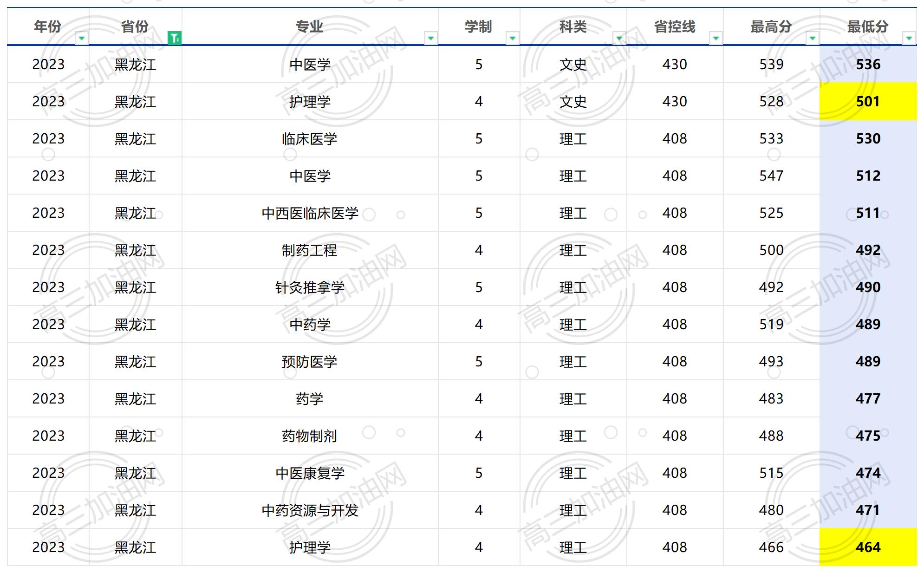The image size is (924, 573).
Task: Click the 针灸推拿学 major cell
Action: pyautogui.click(x=310, y=287)
